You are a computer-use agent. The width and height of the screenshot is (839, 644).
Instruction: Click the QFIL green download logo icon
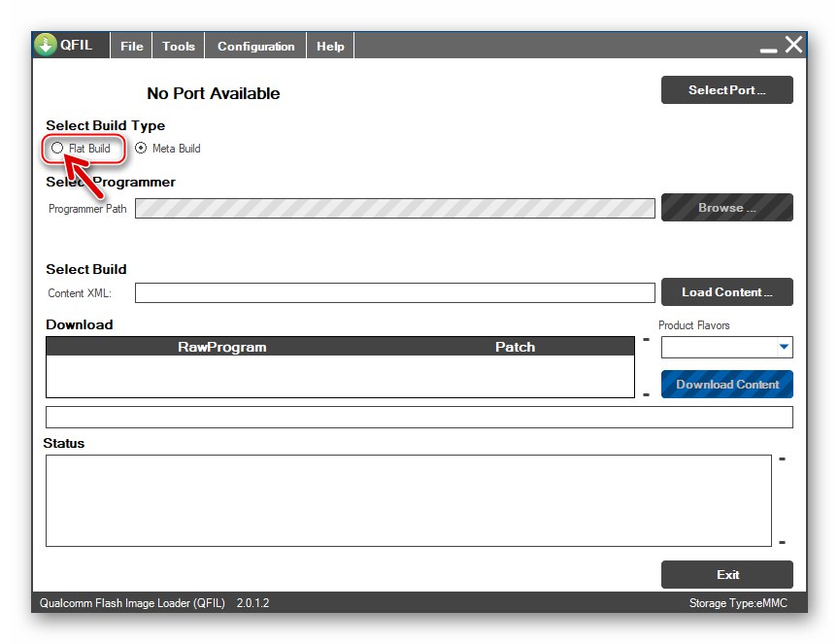46,45
